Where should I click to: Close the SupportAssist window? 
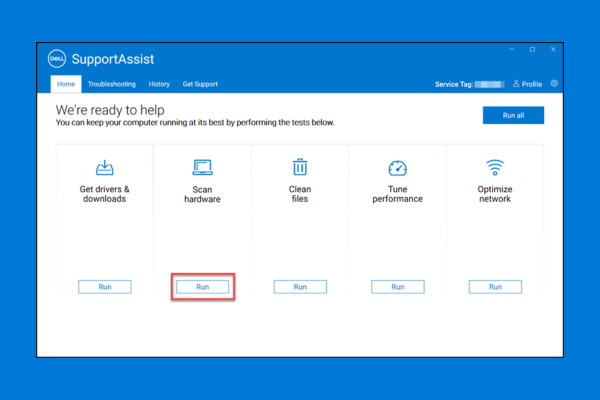pyautogui.click(x=553, y=49)
